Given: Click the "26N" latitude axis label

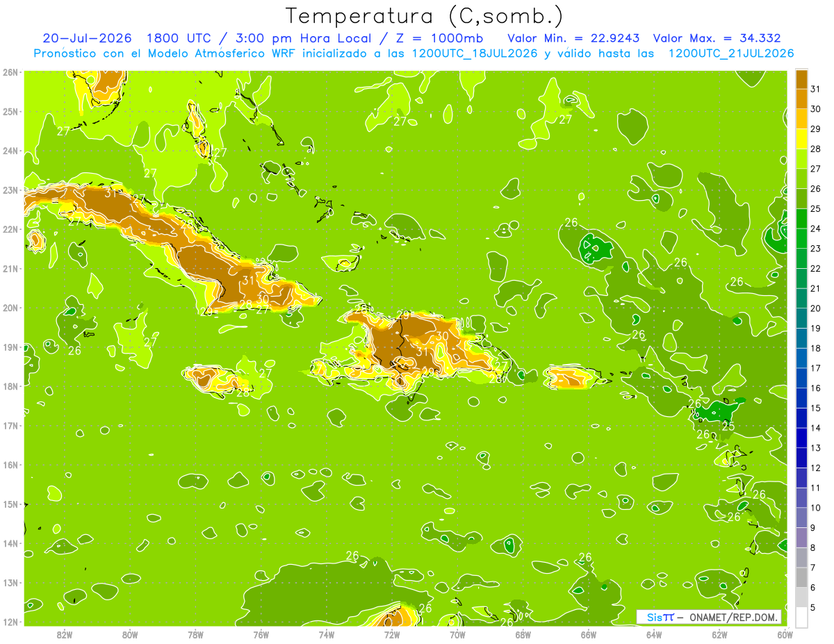Looking at the screenshot, I should pyautogui.click(x=11, y=72).
